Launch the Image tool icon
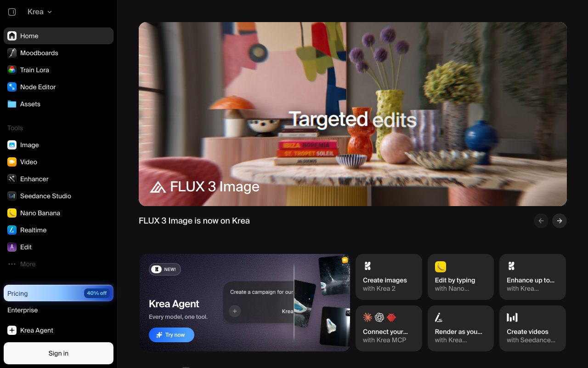588x368 pixels. pyautogui.click(x=12, y=145)
